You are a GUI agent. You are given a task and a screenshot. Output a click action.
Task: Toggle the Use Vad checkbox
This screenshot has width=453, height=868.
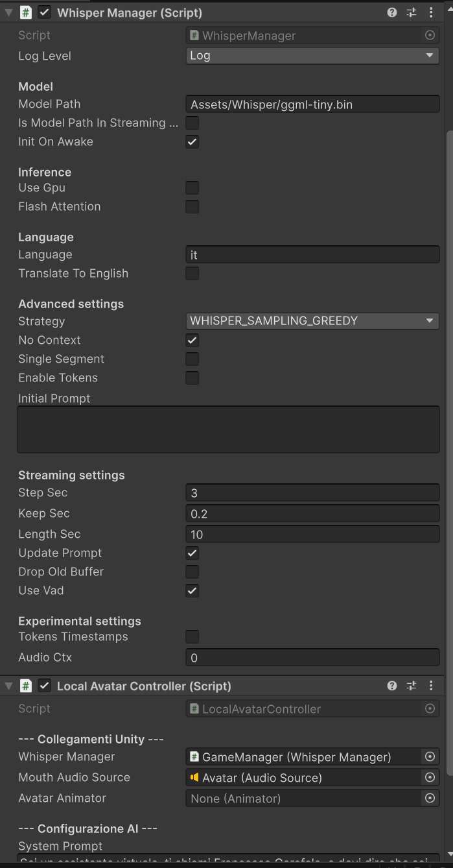[192, 591]
